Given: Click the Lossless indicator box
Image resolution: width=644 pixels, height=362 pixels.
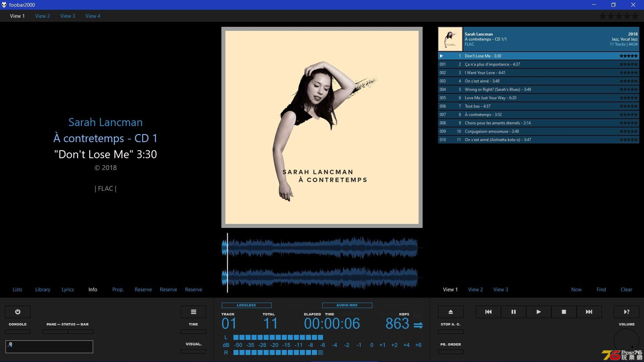Looking at the screenshot, I should (247, 305).
